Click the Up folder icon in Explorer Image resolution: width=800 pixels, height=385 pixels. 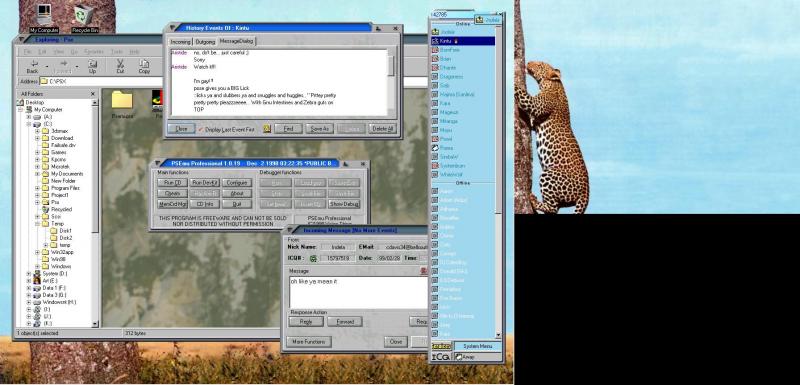92,66
